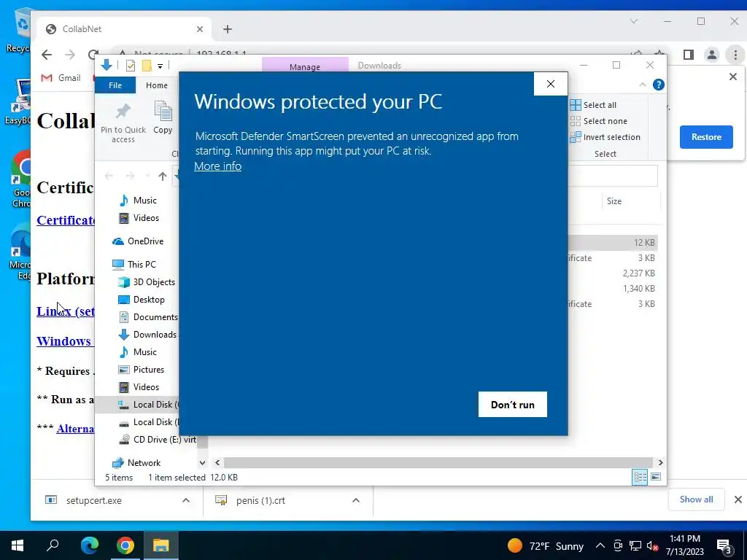Open the Manage tab in File Explorer
The height and width of the screenshot is (560, 747).
[305, 66]
